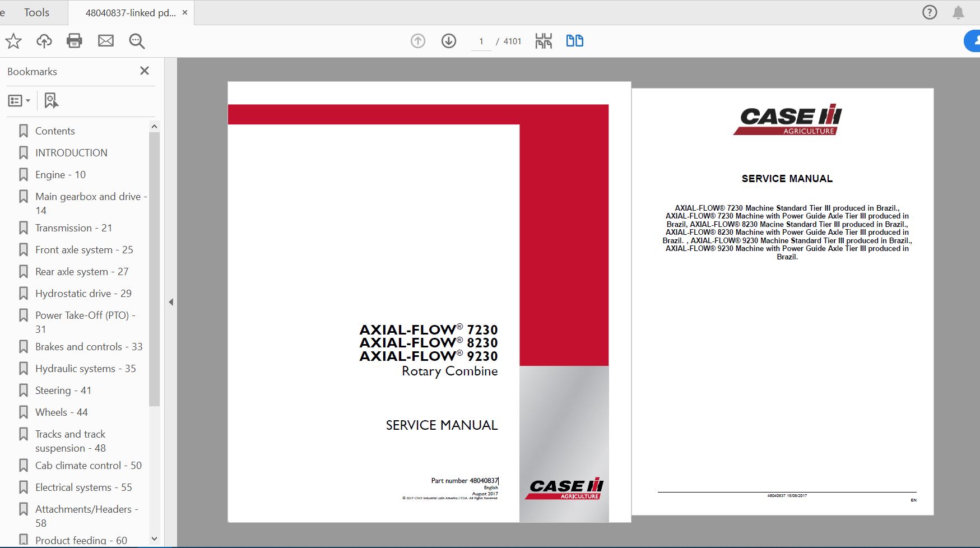Jump to the INTRODUCTION bookmark
The width and height of the screenshot is (980, 548).
[x=71, y=153]
